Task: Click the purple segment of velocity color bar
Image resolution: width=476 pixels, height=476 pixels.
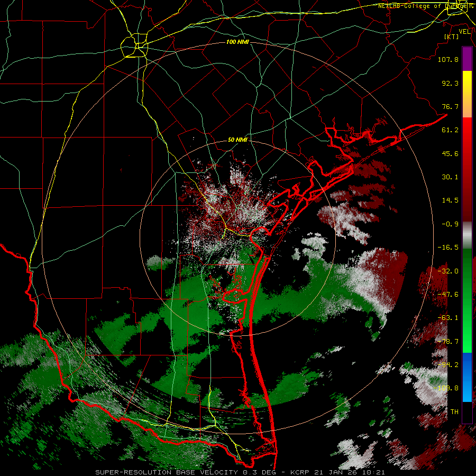Action: (467, 59)
